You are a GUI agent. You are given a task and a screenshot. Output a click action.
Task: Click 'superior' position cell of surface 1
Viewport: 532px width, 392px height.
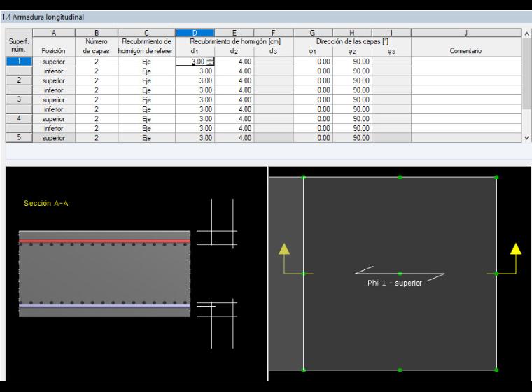54,62
